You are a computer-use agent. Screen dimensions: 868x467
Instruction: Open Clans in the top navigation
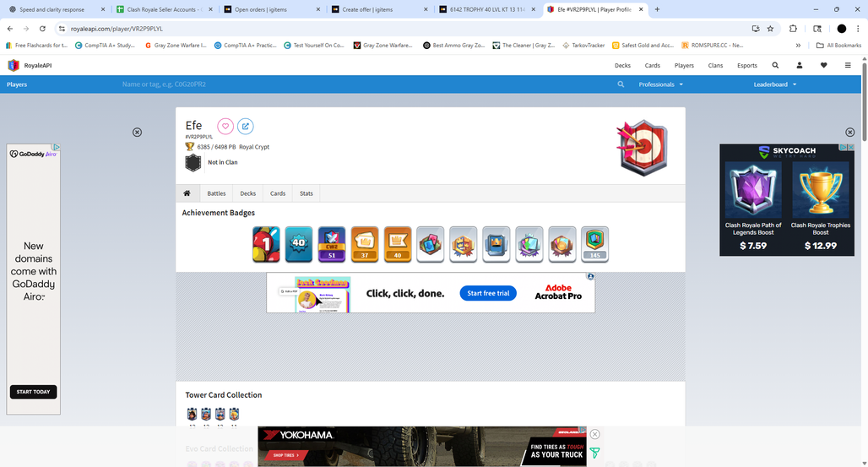(x=715, y=65)
